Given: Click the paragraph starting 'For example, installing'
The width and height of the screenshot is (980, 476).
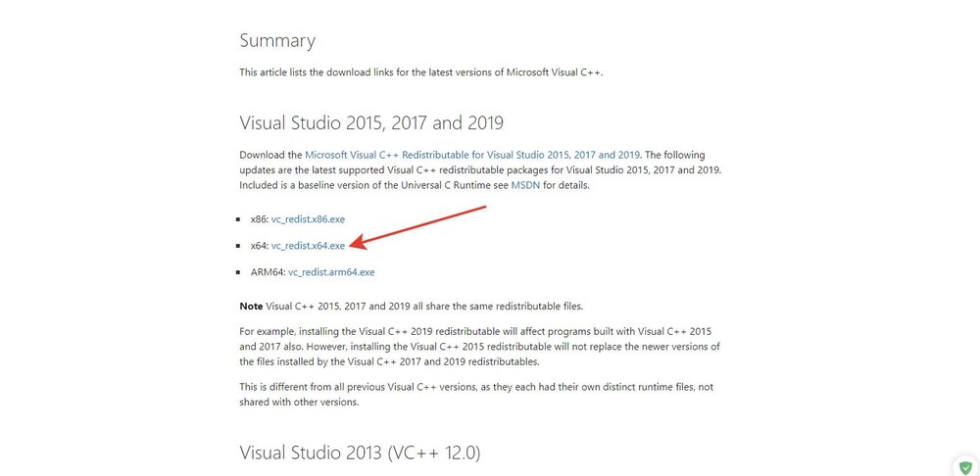Looking at the screenshot, I should pos(480,347).
